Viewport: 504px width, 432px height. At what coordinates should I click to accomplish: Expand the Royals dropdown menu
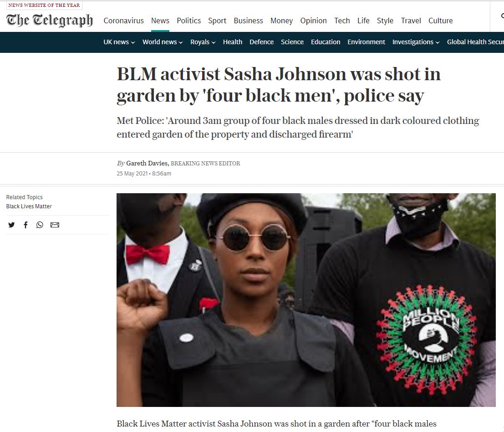click(203, 42)
